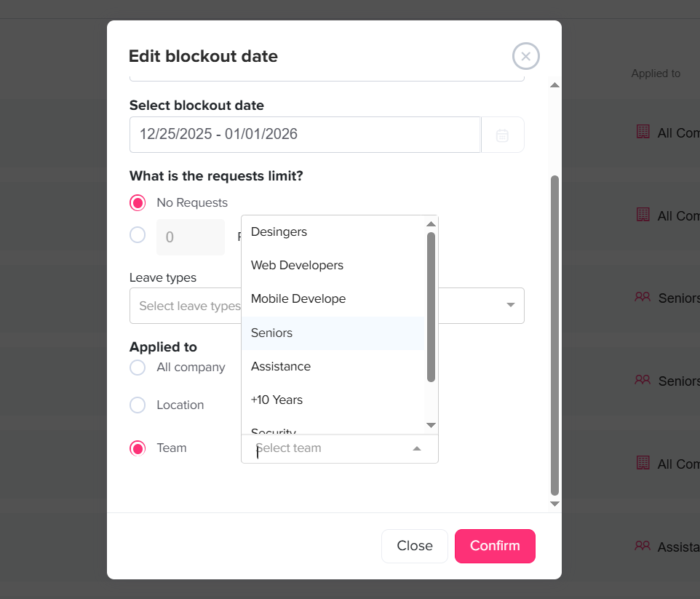This screenshot has height=599, width=700.
Task: Close dialog with the X icon
Action: (x=525, y=56)
